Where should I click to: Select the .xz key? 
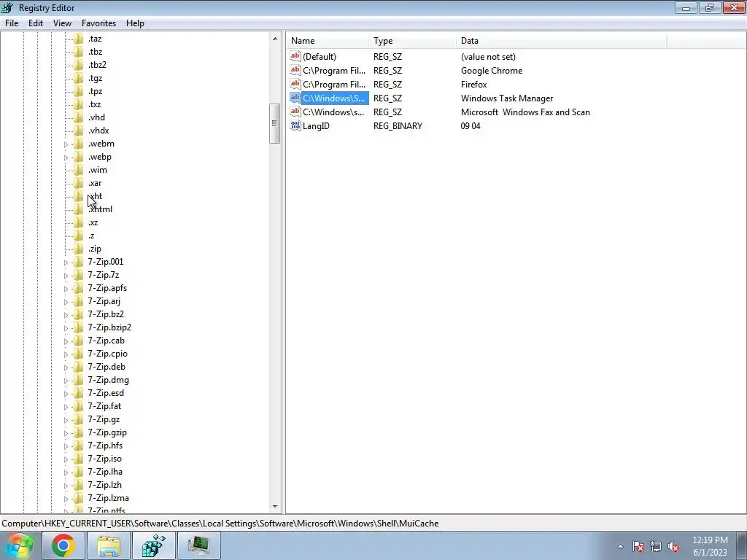[93, 222]
